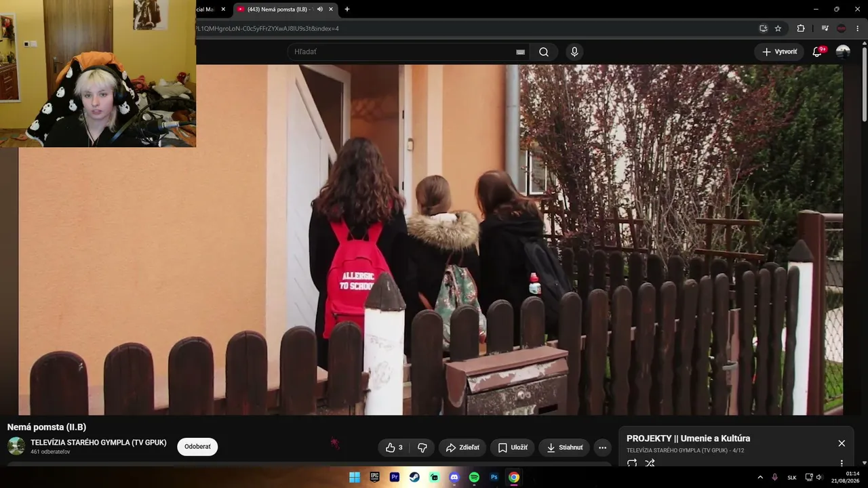Bookmark this page with the star icon

[x=778, y=28]
